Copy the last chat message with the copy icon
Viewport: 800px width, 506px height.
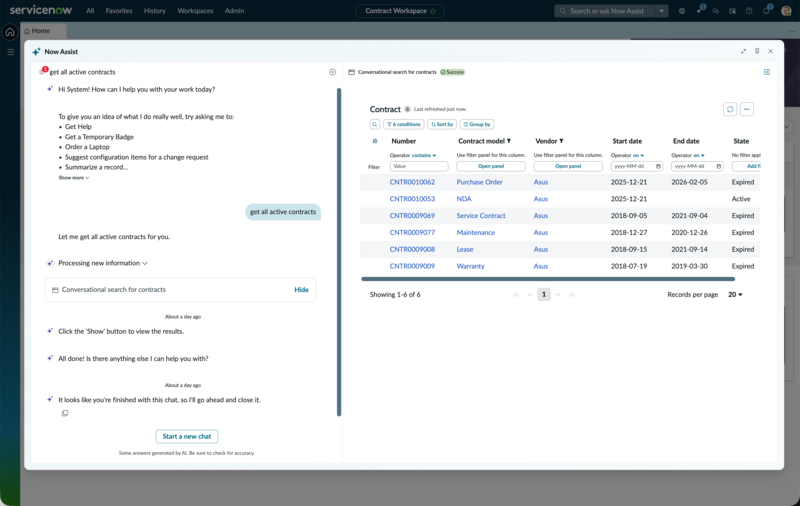pos(65,413)
